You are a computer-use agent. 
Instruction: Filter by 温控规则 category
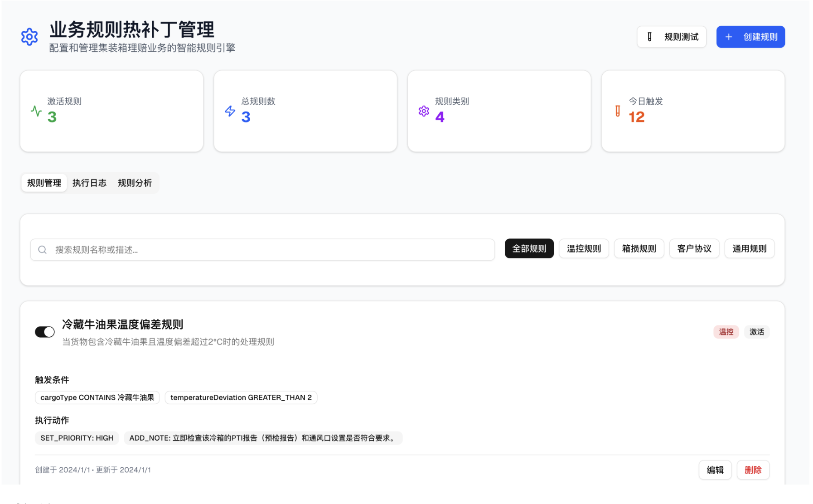[x=584, y=249]
